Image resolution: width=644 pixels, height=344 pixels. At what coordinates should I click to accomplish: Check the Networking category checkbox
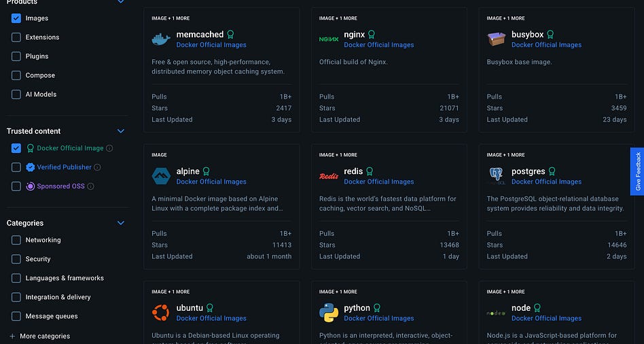click(x=16, y=240)
